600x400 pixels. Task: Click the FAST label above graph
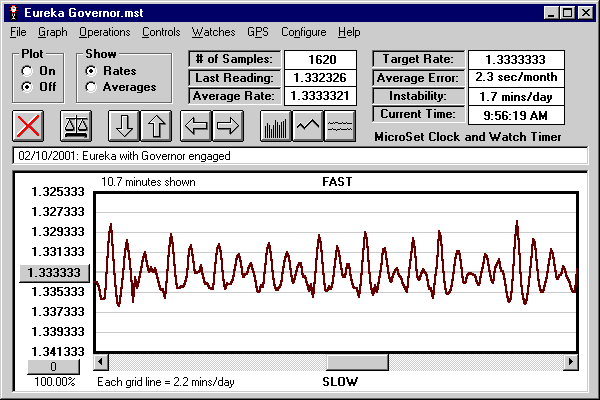(x=337, y=182)
